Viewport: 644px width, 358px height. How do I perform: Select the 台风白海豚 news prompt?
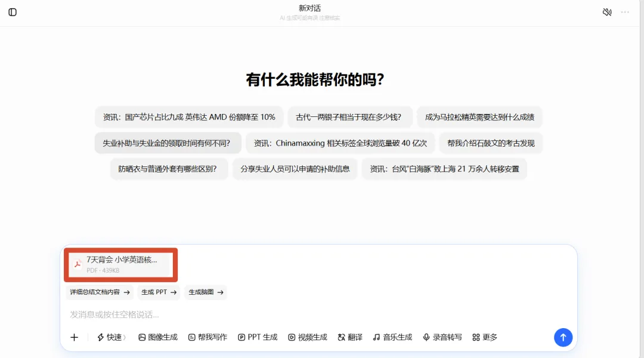pos(444,169)
